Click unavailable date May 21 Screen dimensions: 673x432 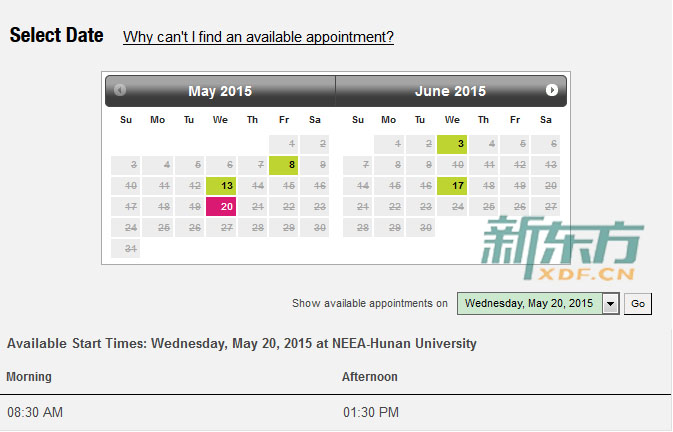tap(253, 207)
